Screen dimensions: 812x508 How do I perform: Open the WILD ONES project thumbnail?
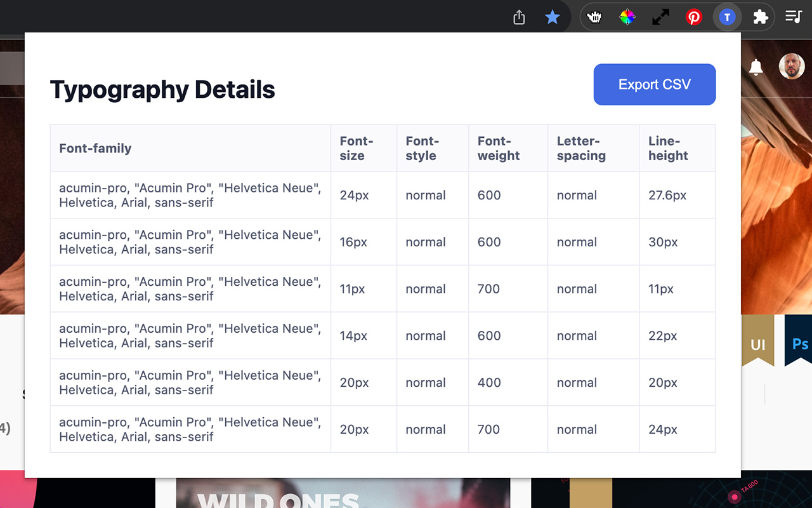click(343, 493)
